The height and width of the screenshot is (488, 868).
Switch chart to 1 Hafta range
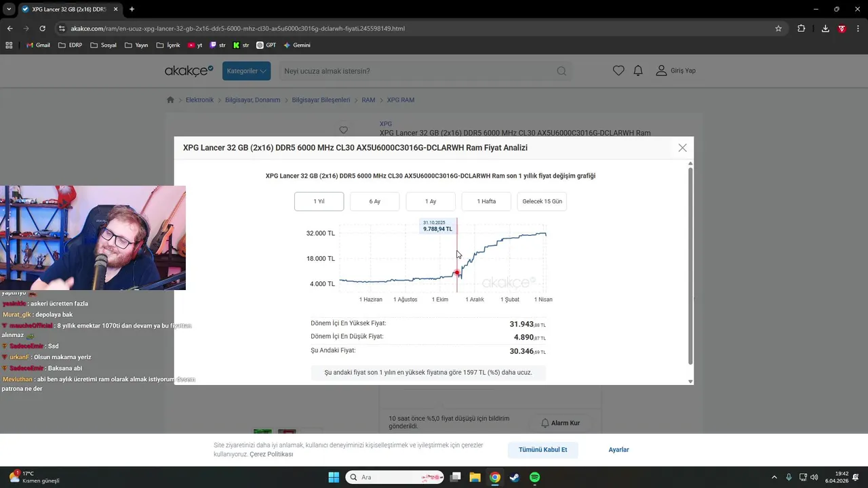486,201
